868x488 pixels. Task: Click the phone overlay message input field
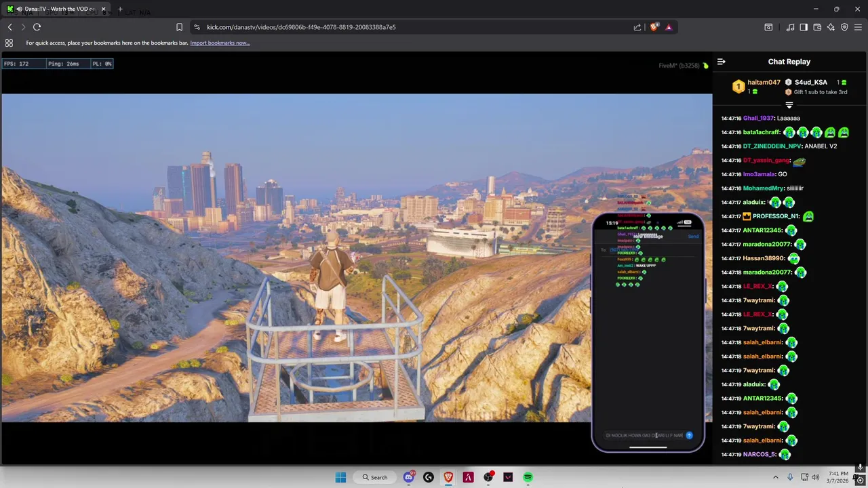click(x=644, y=435)
